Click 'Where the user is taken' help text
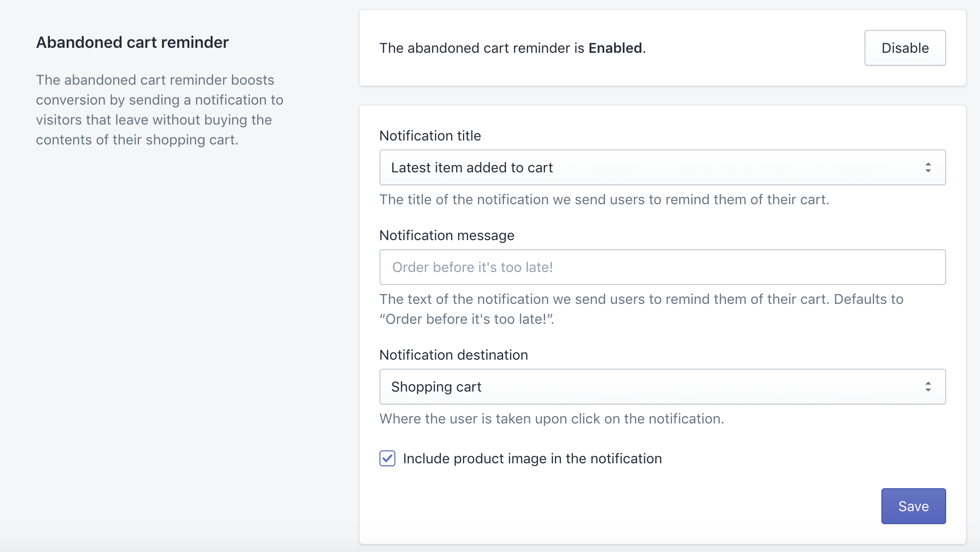The image size is (980, 552). coord(551,418)
